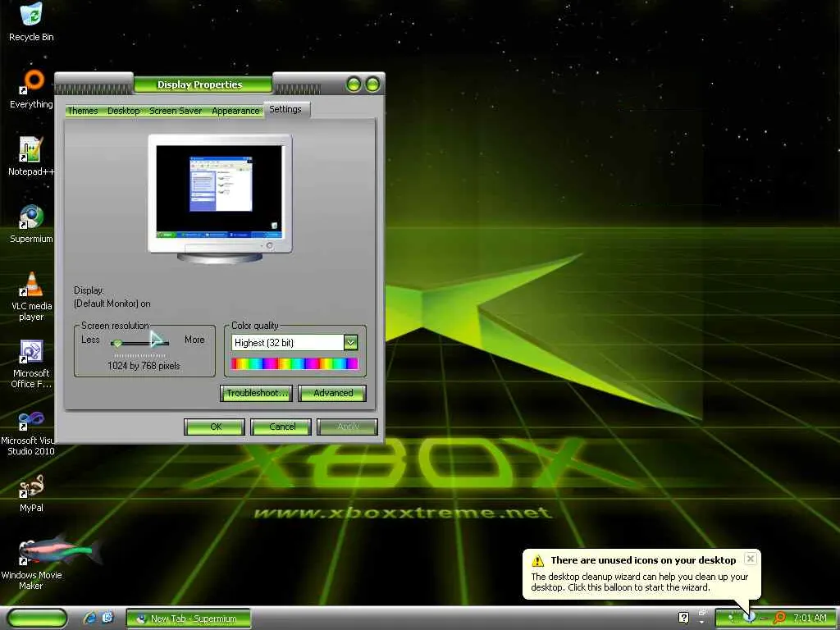Click the Display Properties help button
The height and width of the screenshot is (630, 840).
point(354,84)
